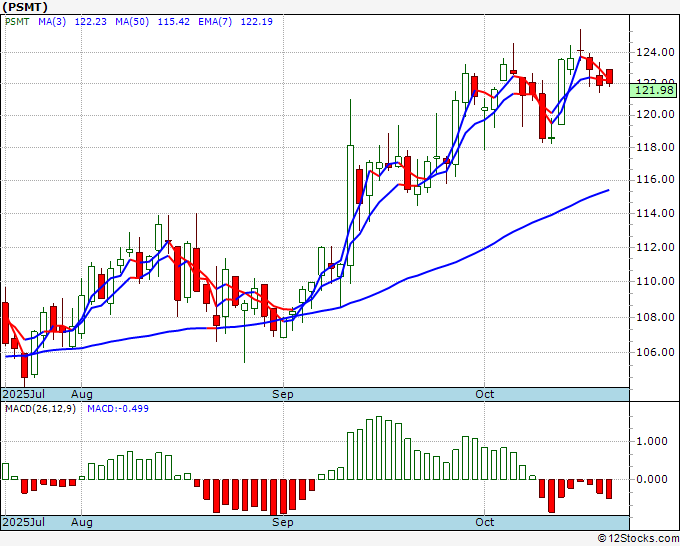Click the MACD:-0.499 value label
680x546 pixels.
pyautogui.click(x=118, y=409)
